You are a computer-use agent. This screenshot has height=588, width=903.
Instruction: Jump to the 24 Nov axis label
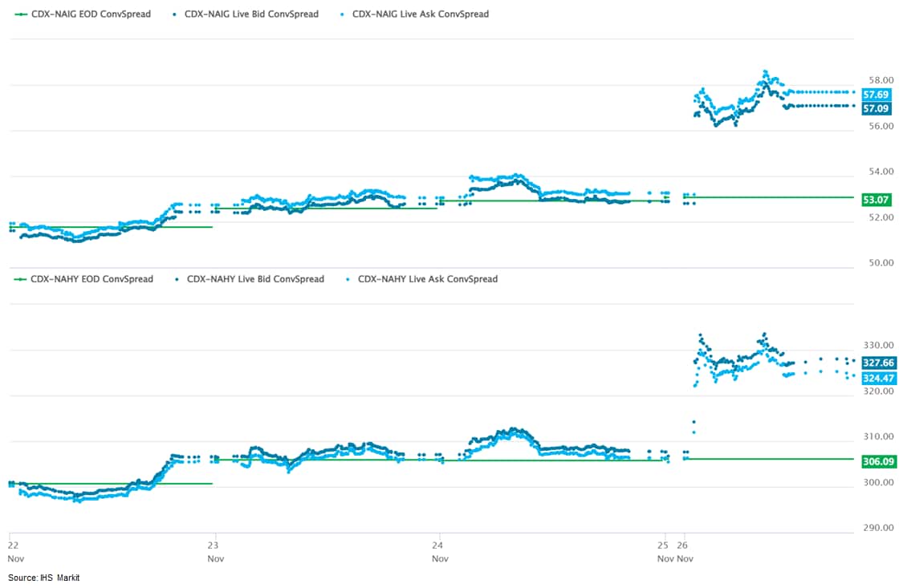(439, 550)
